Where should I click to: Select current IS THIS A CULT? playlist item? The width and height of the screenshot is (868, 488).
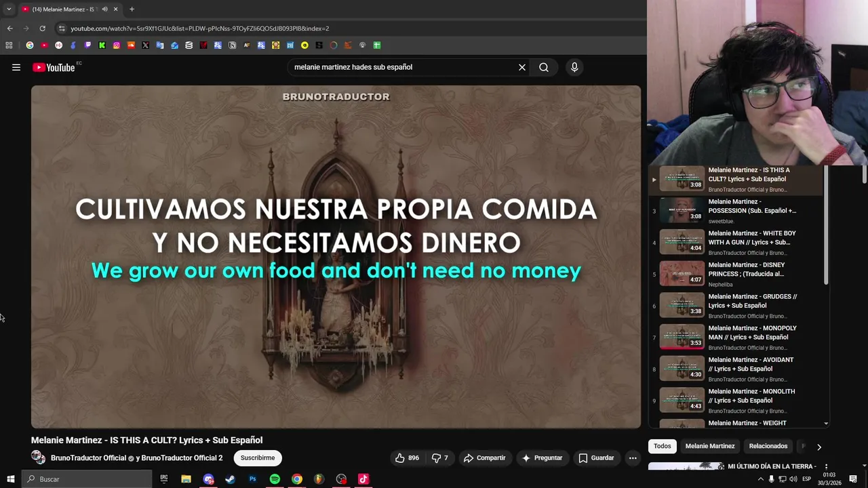coord(737,180)
